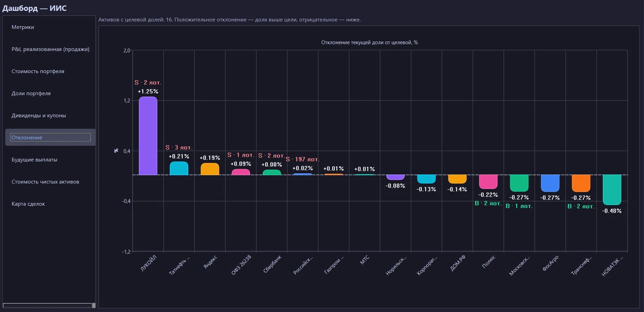Select the +0.02% value label
Viewport: 644px width, 312px height.
click(x=303, y=168)
